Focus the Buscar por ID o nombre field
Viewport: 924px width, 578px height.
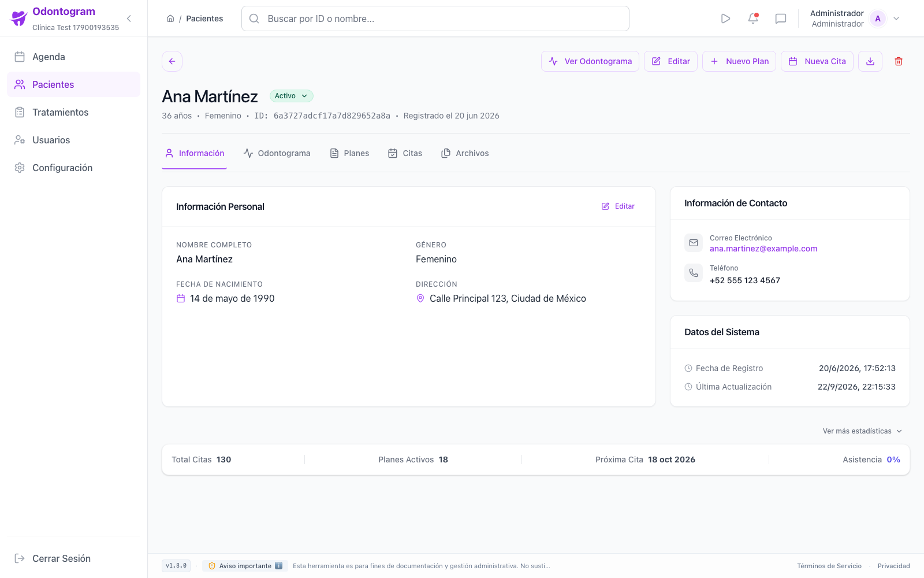click(435, 18)
